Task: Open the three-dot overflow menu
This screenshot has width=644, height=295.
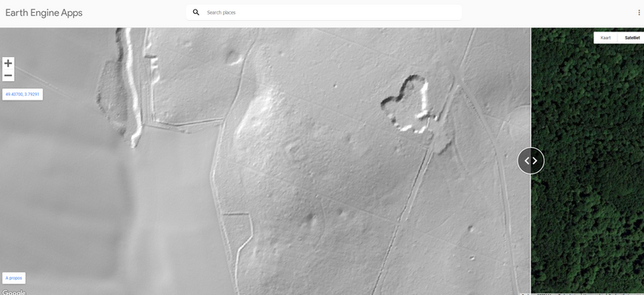Action: point(639,13)
